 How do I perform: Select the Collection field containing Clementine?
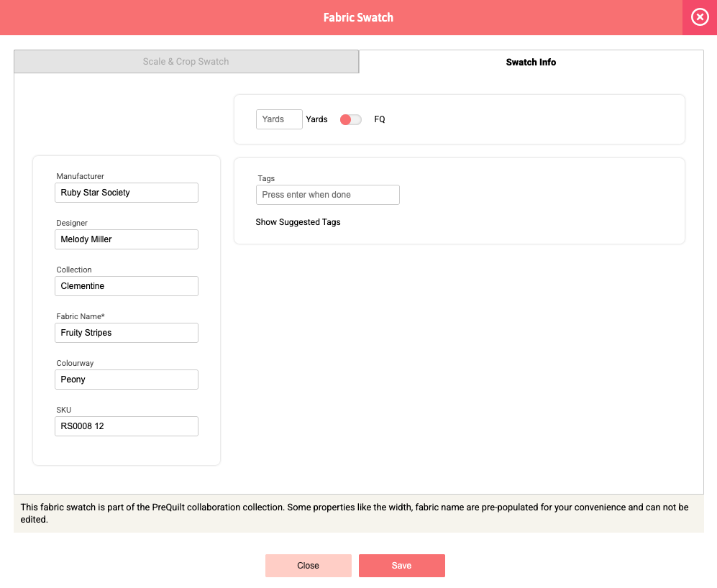[126, 286]
